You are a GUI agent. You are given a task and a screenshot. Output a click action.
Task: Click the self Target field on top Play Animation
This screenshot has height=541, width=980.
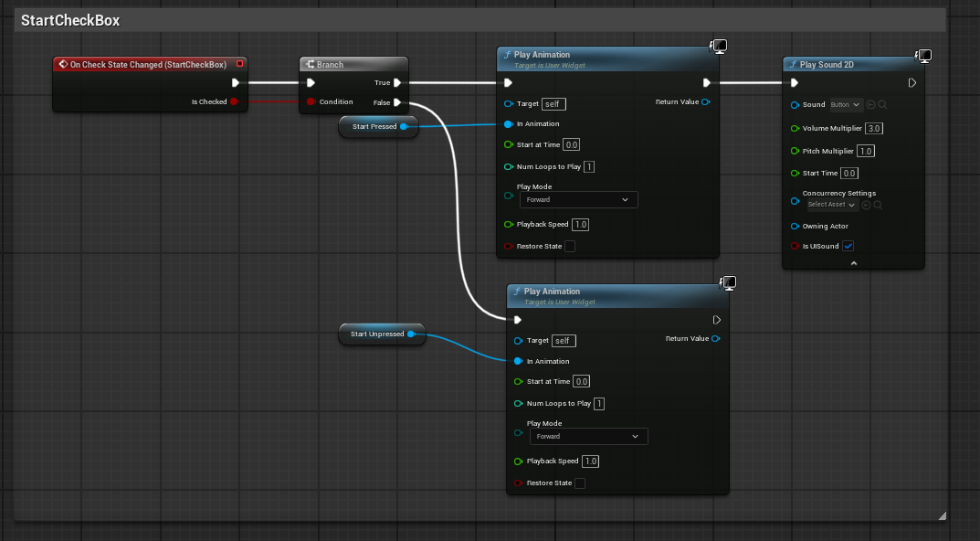553,104
